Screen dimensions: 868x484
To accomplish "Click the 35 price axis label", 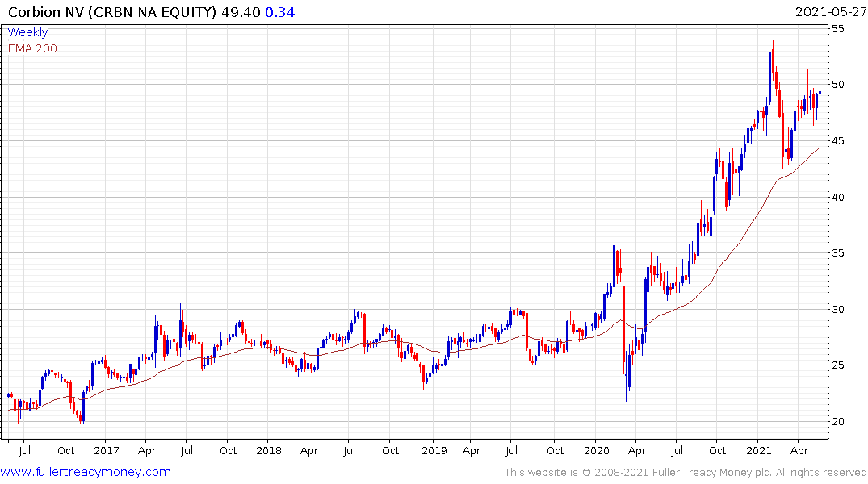I will click(x=838, y=253).
